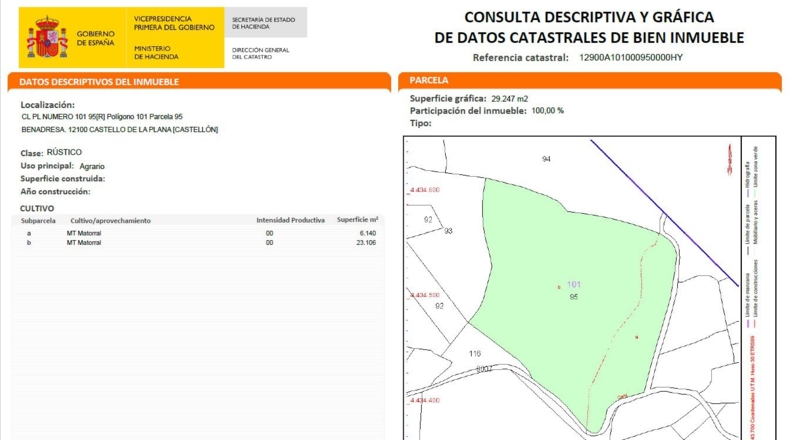Image resolution: width=790 pixels, height=440 pixels.
Task: Click the 'Límite de manzana' legend entry
Action: click(747, 300)
